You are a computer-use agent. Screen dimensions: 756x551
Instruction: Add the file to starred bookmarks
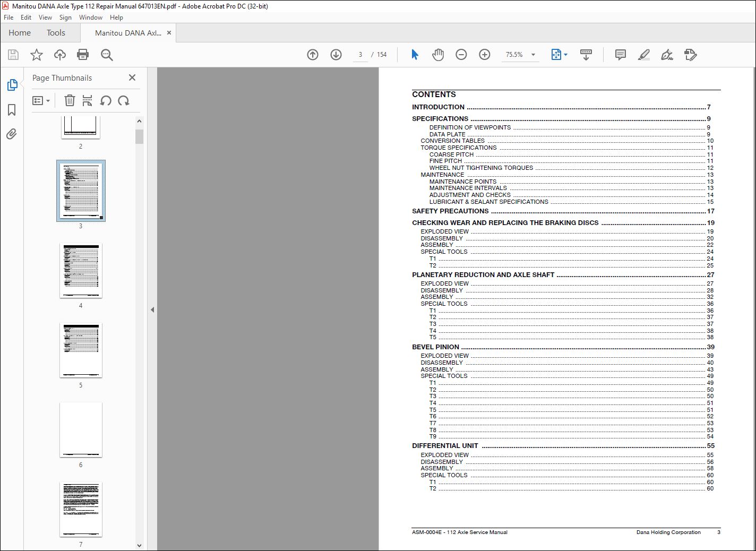(36, 55)
